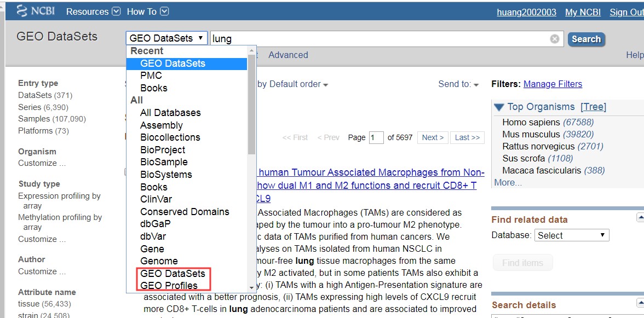
Task: Click Sign Out
Action: (x=626, y=12)
